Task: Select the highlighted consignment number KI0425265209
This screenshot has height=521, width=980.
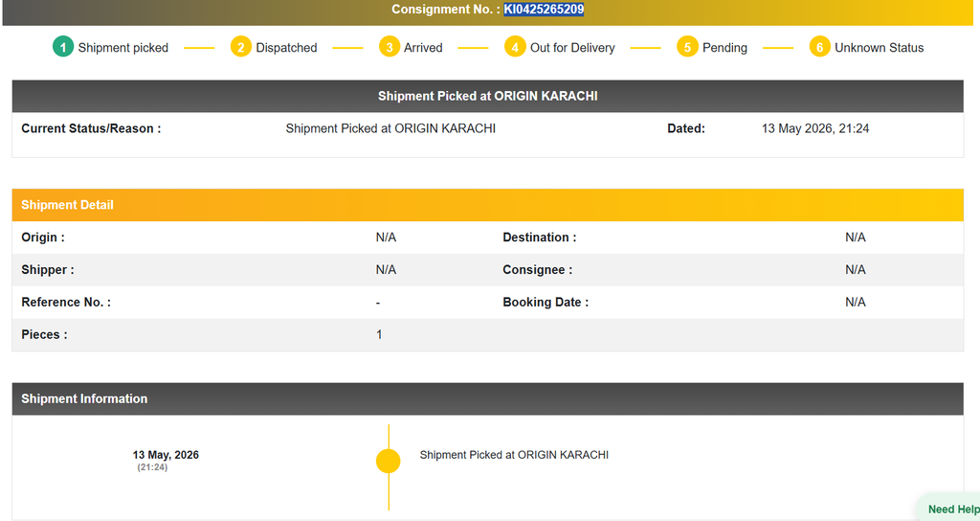Action: (x=544, y=10)
